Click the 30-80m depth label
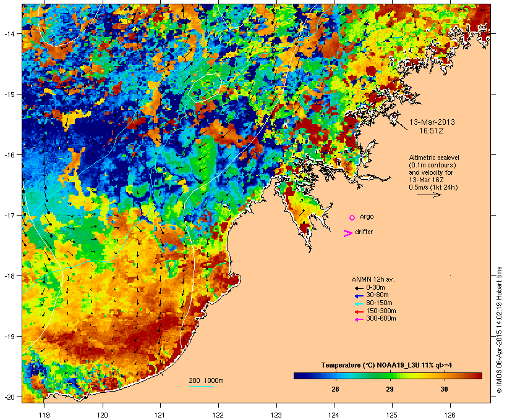The width and height of the screenshot is (507, 420). point(377,295)
